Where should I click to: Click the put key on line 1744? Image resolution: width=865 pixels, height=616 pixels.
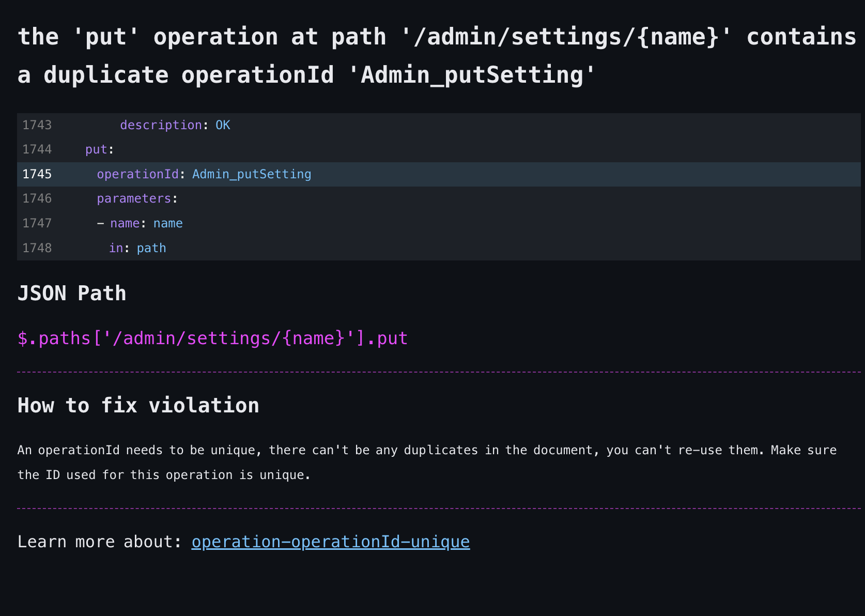coord(96,149)
